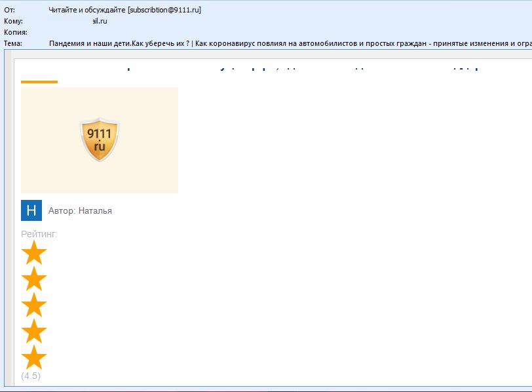Image resolution: width=532 pixels, height=392 pixels.
Task: Click the orange underline bar below headline
Action: point(39,82)
